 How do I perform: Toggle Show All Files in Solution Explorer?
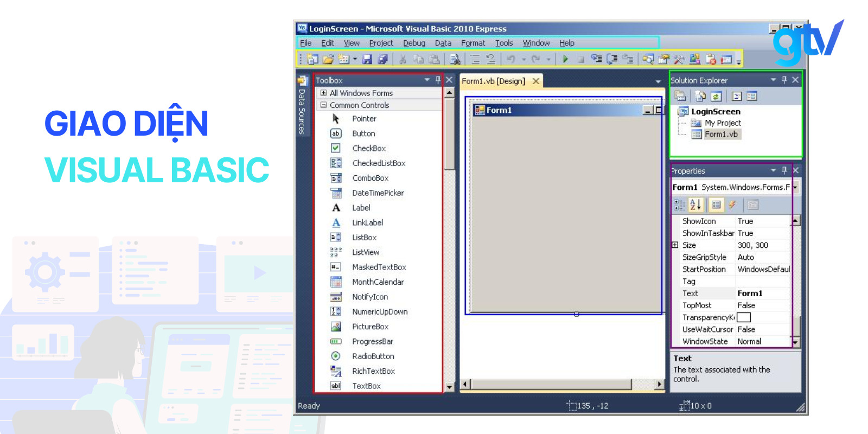tap(700, 97)
